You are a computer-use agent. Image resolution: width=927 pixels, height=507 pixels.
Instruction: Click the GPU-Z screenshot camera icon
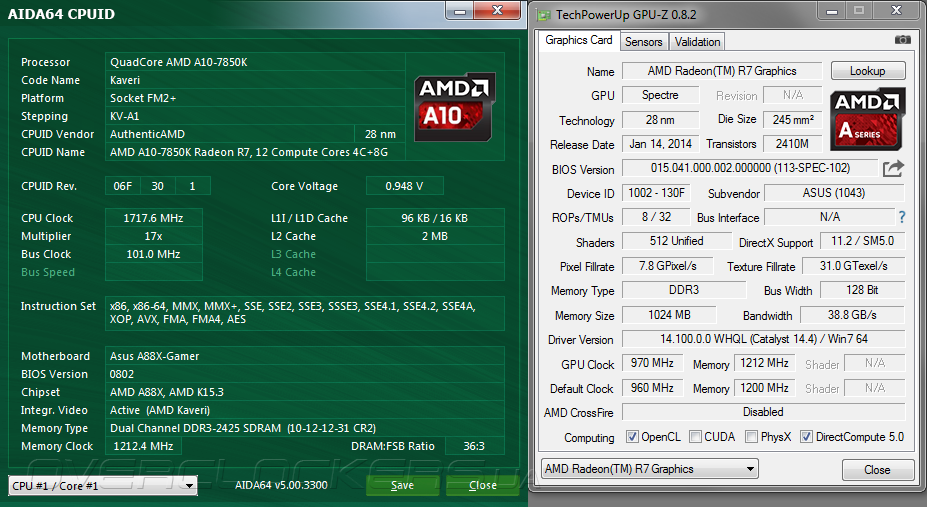[x=902, y=40]
